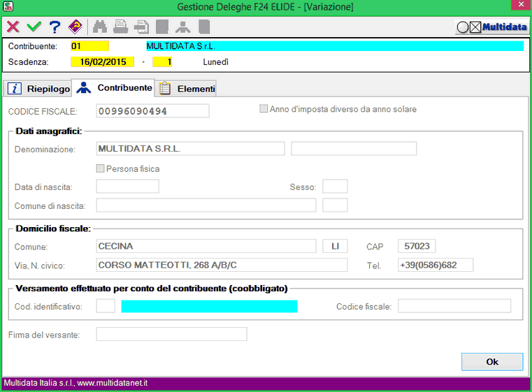Click the Tel. field +39(0586)682
The height and width of the screenshot is (392, 532).
click(x=436, y=265)
